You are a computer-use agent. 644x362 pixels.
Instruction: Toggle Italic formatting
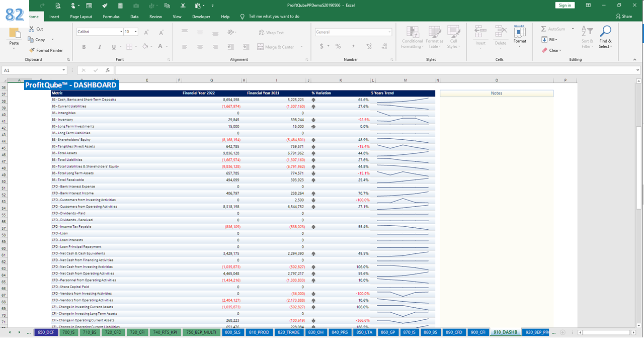point(99,47)
